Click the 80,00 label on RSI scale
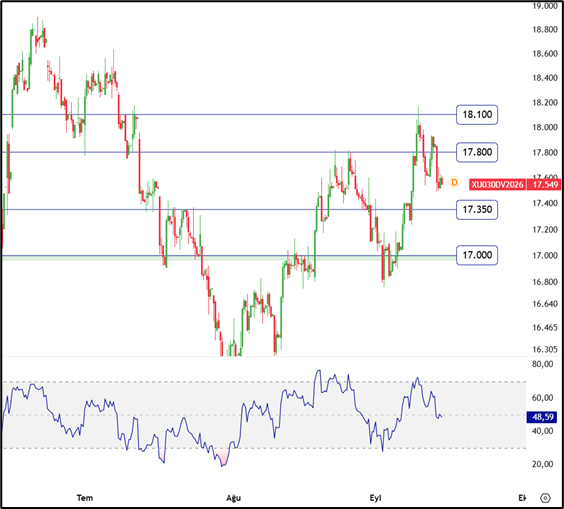Image resolution: width=564 pixels, height=509 pixels. coord(543,364)
